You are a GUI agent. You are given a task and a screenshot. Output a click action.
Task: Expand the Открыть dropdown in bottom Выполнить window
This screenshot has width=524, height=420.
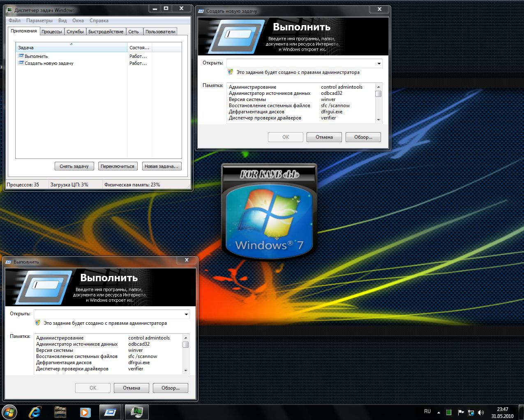(186, 314)
